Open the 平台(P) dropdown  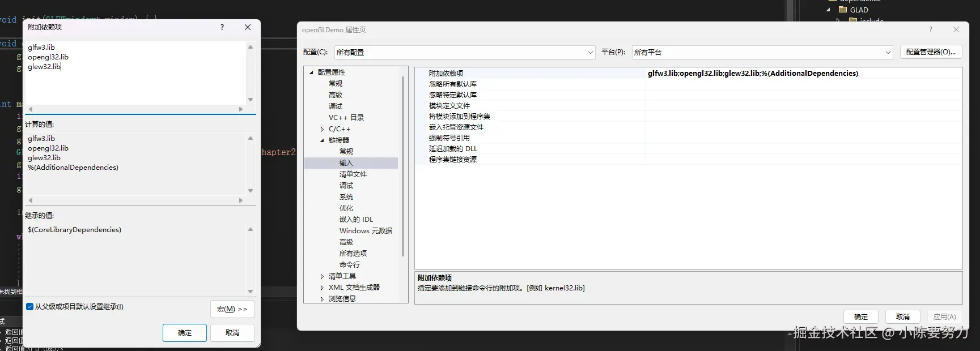[762, 52]
